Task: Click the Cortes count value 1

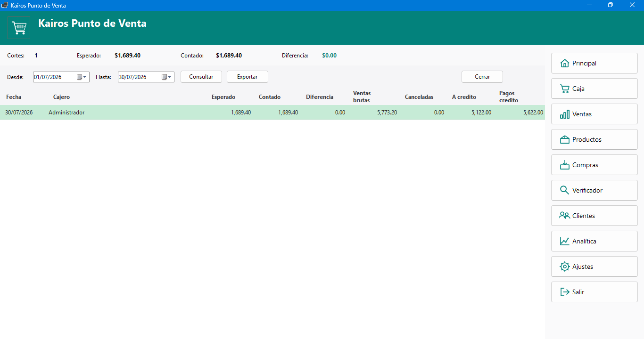Action: [x=36, y=56]
